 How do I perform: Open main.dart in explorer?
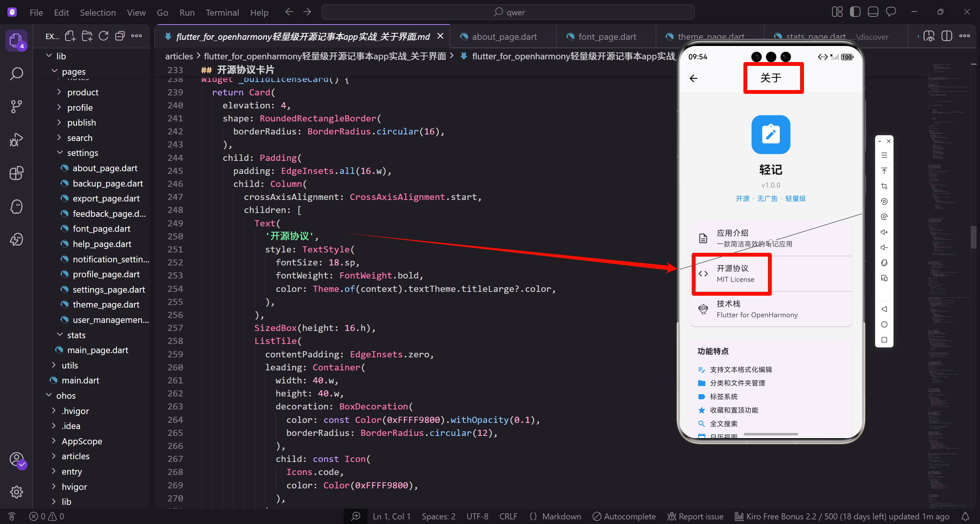click(80, 380)
